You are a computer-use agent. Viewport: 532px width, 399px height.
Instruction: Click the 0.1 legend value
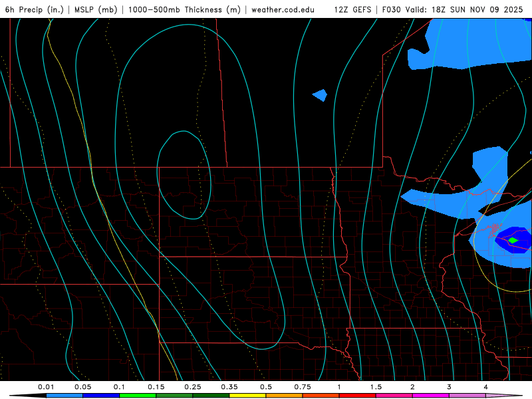[119, 387]
